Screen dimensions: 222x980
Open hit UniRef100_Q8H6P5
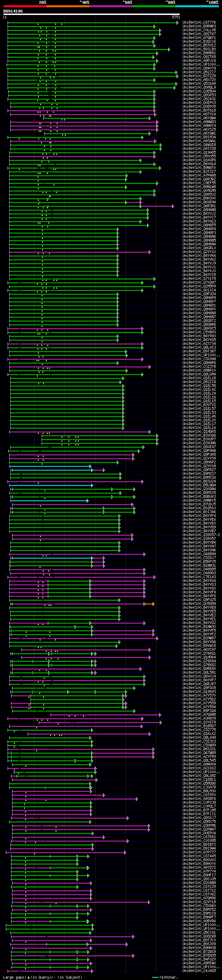coord(199,225)
